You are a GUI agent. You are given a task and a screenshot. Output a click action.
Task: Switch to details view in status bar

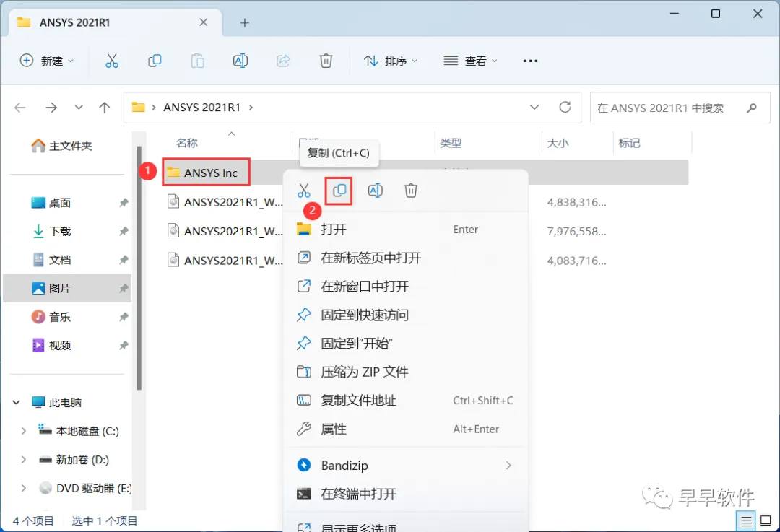[746, 521]
